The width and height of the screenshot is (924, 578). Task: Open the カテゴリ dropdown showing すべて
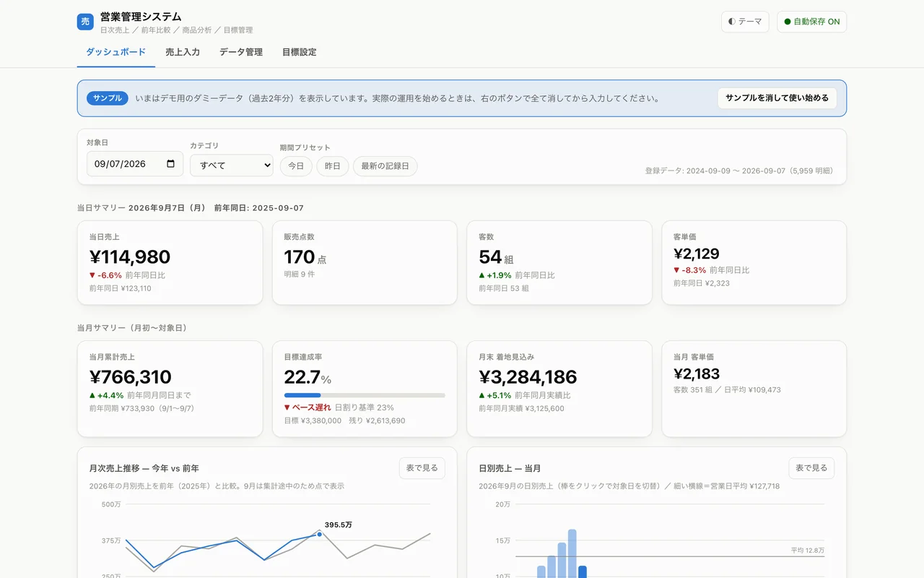(232, 165)
